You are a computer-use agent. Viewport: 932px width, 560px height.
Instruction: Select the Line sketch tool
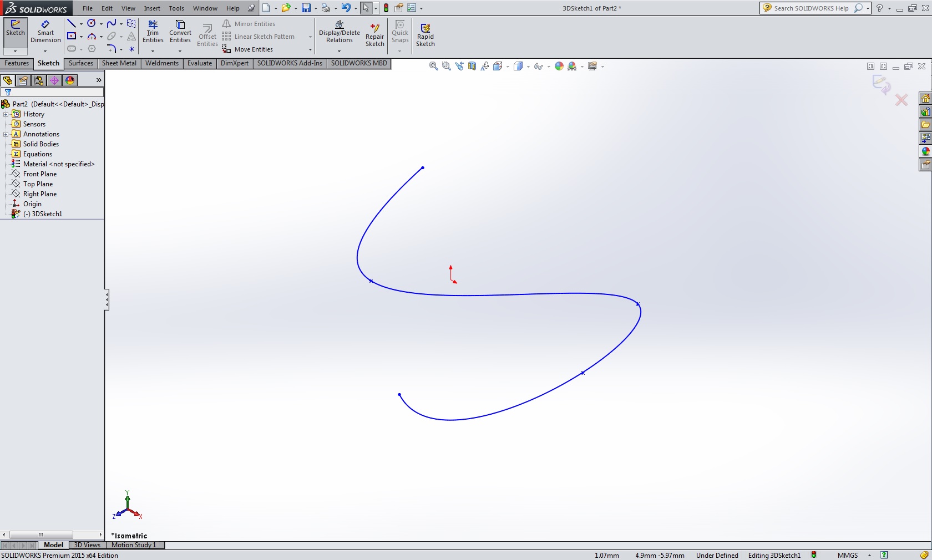click(72, 24)
